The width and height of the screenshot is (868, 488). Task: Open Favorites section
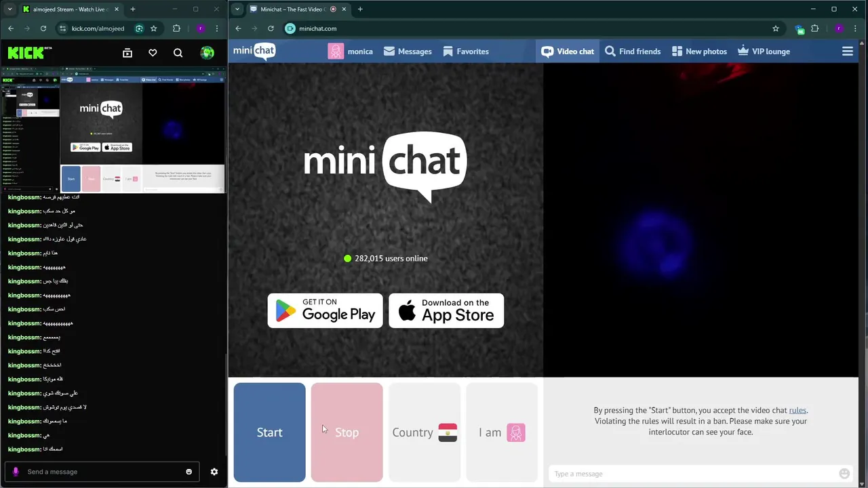[466, 52]
